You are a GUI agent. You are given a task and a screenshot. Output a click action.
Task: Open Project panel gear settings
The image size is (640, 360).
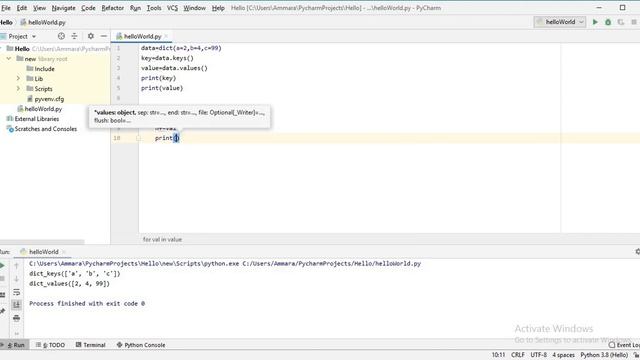[x=91, y=36]
